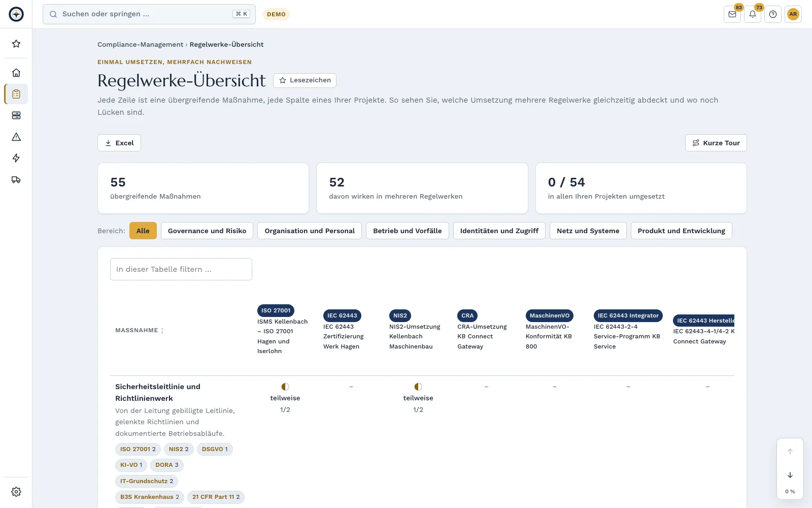Filter by Identitäten und Zugriff
The height and width of the screenshot is (508, 812).
(x=499, y=231)
